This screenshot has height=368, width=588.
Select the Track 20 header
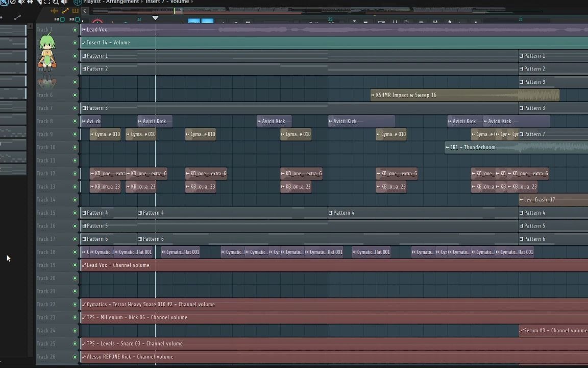(x=57, y=278)
